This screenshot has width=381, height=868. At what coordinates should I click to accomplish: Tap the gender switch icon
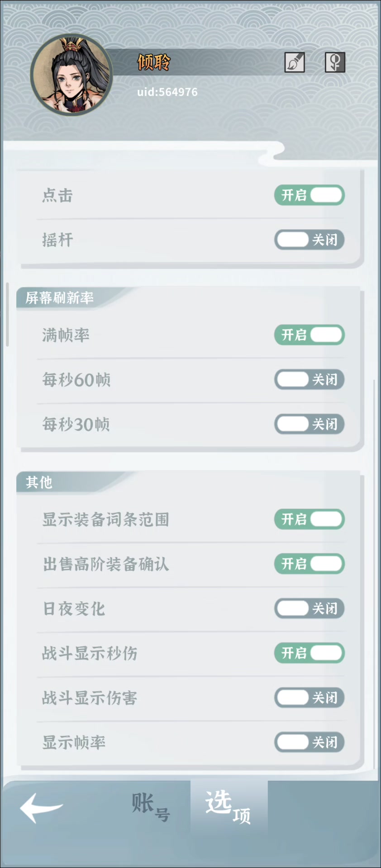coord(335,62)
